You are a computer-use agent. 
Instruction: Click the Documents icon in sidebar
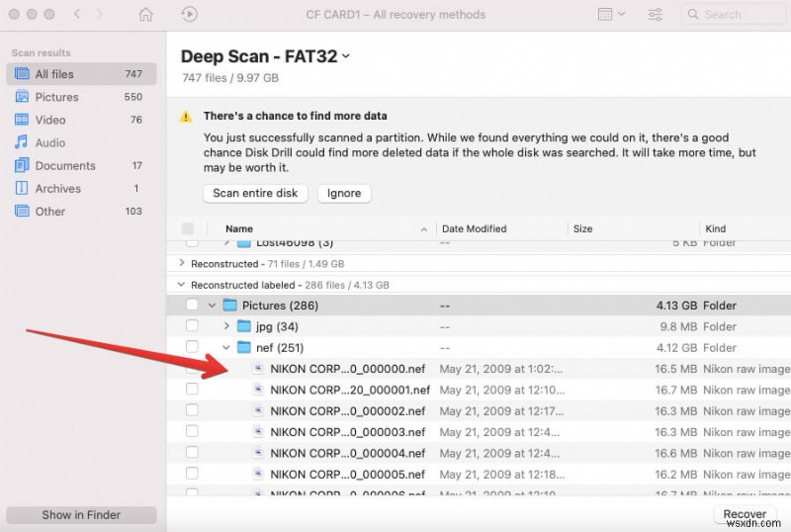(x=22, y=165)
